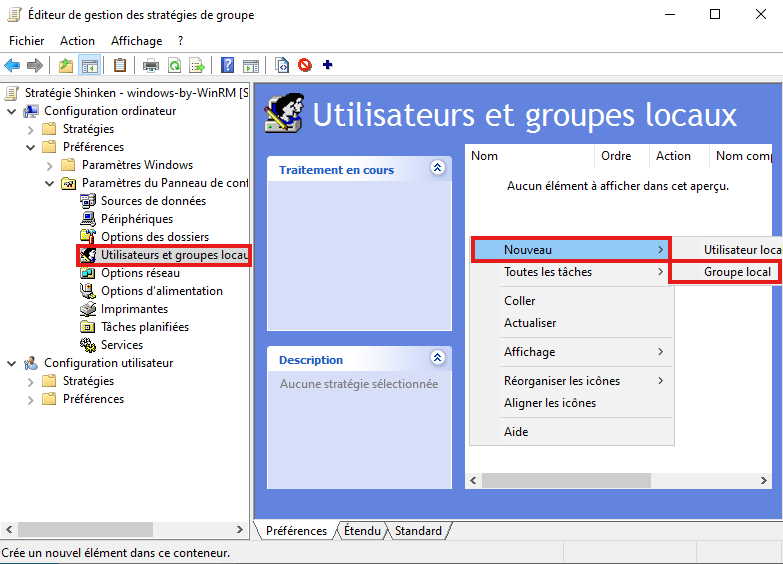Click the clipboard paste toolbar icon
This screenshot has width=783, height=564.
pyautogui.click(x=120, y=66)
